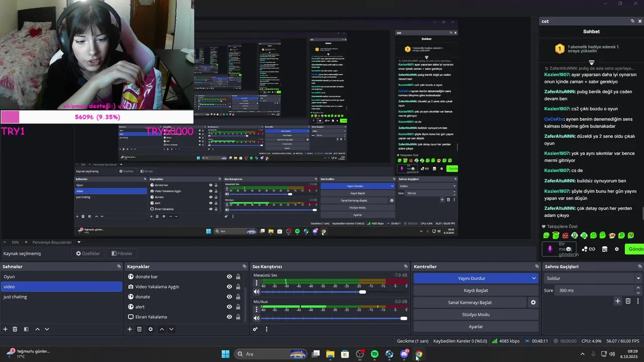Add a new scene transition
Viewport: 644px width, 362px height.
pos(618,301)
